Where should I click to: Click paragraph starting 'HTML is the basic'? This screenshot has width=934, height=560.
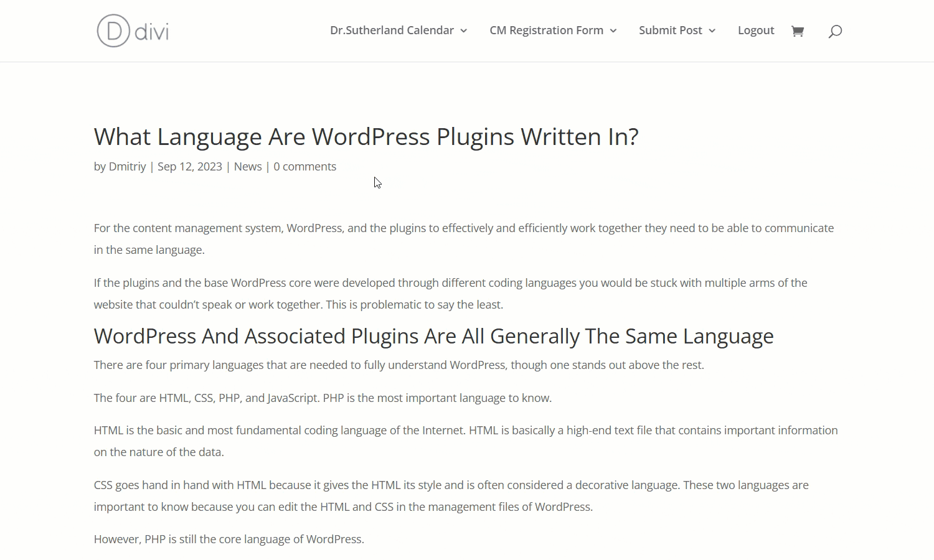click(466, 441)
